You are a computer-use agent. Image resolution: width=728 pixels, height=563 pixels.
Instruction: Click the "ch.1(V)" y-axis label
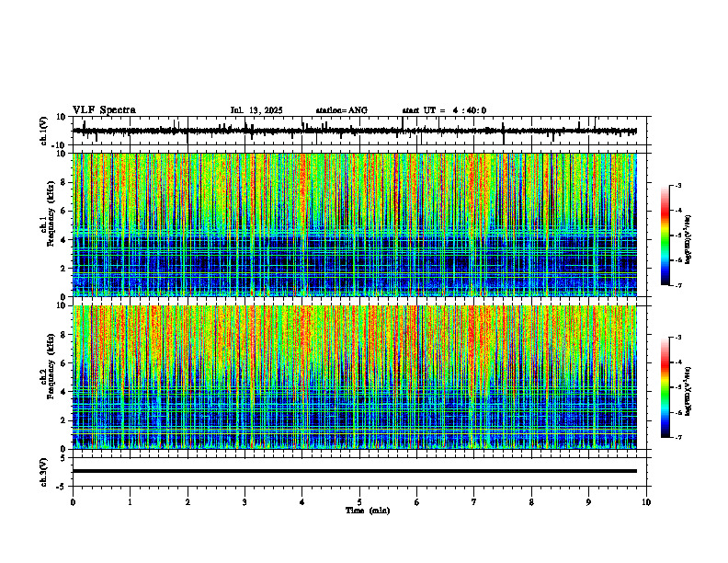[x=44, y=131]
